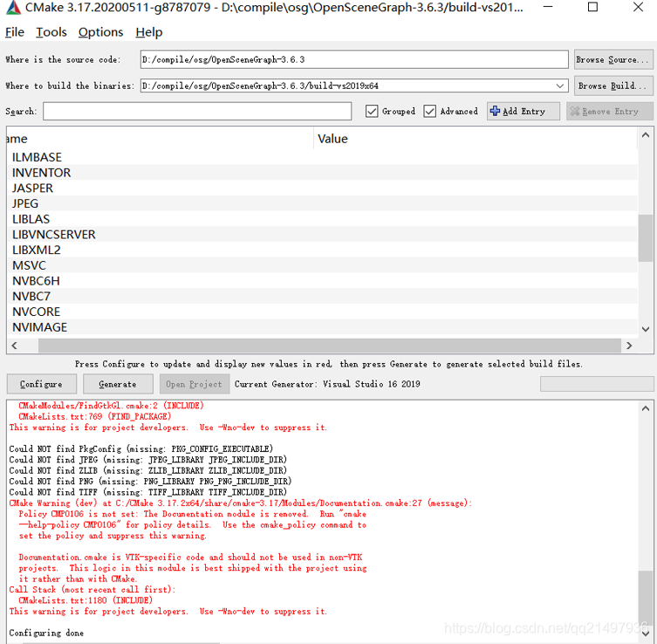
Task: Click the Remove Entry button
Action: click(609, 111)
